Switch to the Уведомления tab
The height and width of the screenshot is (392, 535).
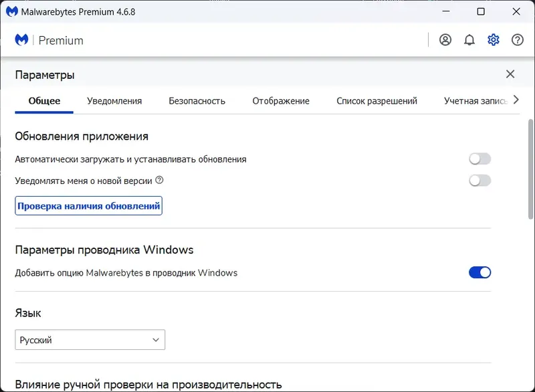click(114, 101)
